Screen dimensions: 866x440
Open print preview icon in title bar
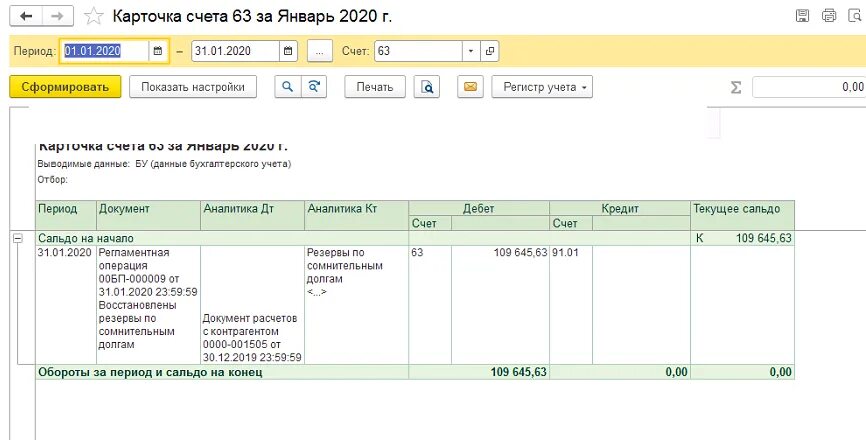(x=855, y=15)
